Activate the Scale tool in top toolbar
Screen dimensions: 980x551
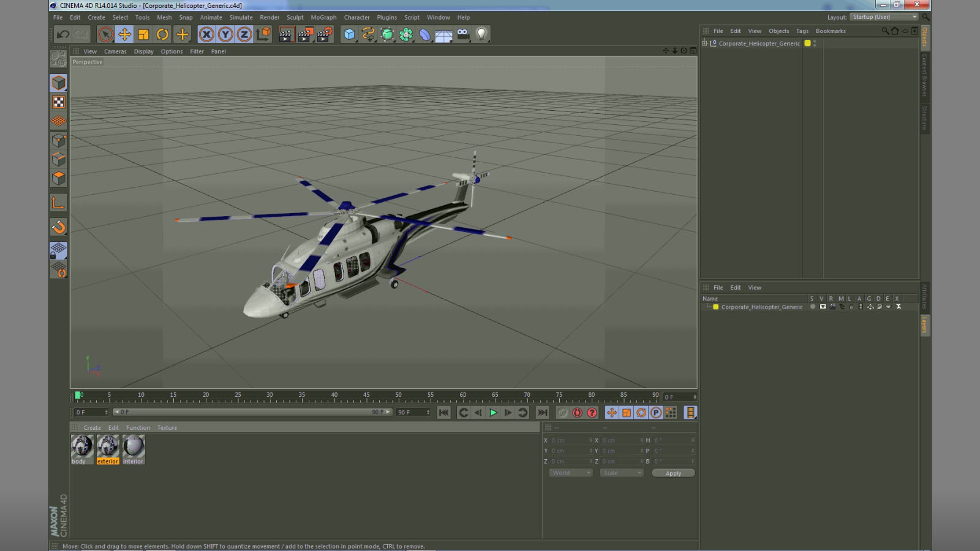point(143,34)
